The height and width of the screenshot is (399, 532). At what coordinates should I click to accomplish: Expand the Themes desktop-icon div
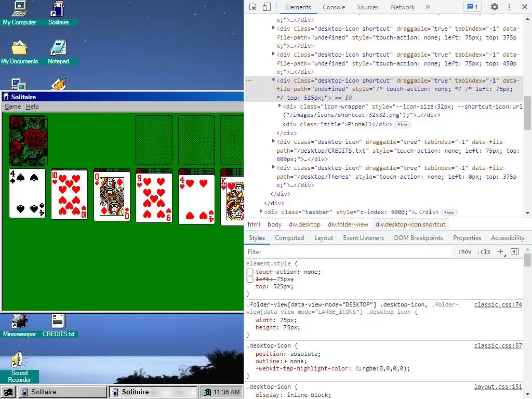coord(273,167)
